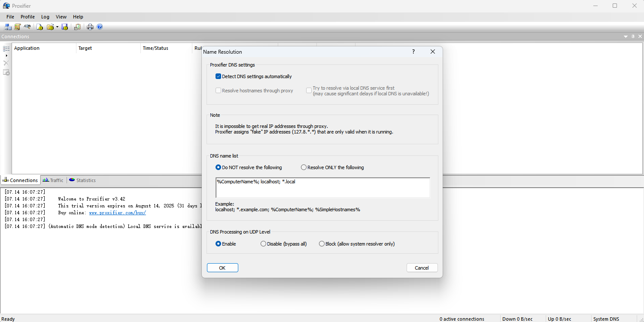Click OK in Name Resolution dialog
Screen dimensions: 644x322
tap(222, 268)
